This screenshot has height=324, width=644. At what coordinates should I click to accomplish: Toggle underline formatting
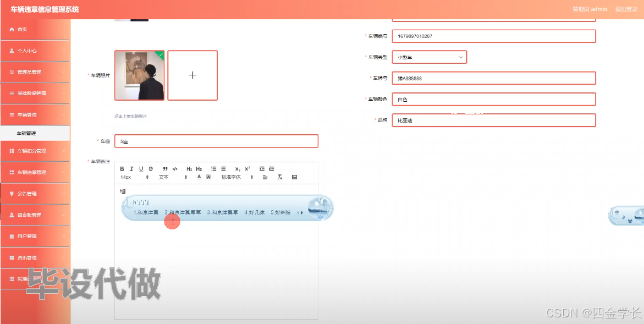[x=140, y=169]
